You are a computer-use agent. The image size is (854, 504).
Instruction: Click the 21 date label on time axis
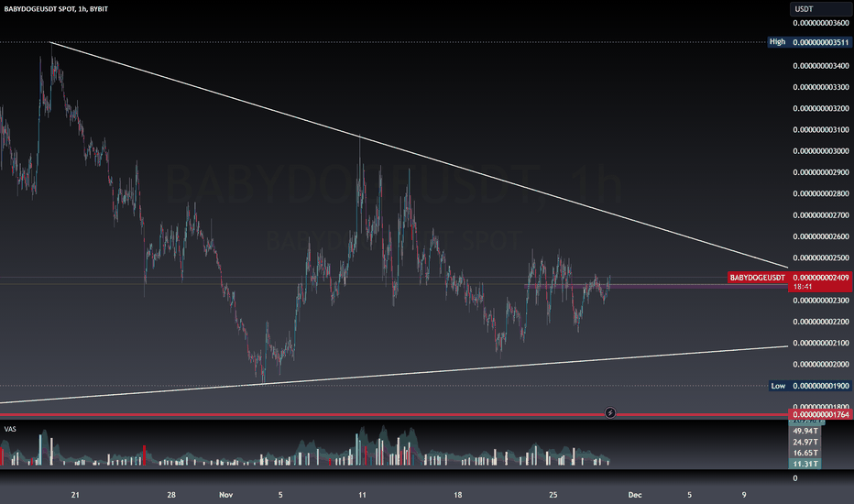(x=75, y=495)
